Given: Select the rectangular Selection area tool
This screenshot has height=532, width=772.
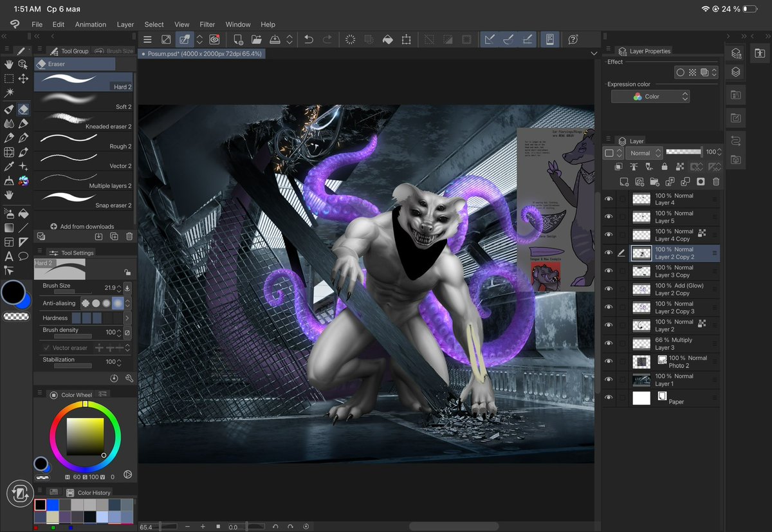Looking at the screenshot, I should (9, 78).
